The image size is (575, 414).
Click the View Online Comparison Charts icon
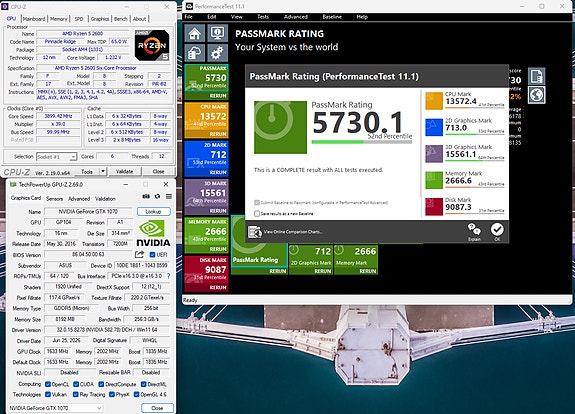pos(255,232)
